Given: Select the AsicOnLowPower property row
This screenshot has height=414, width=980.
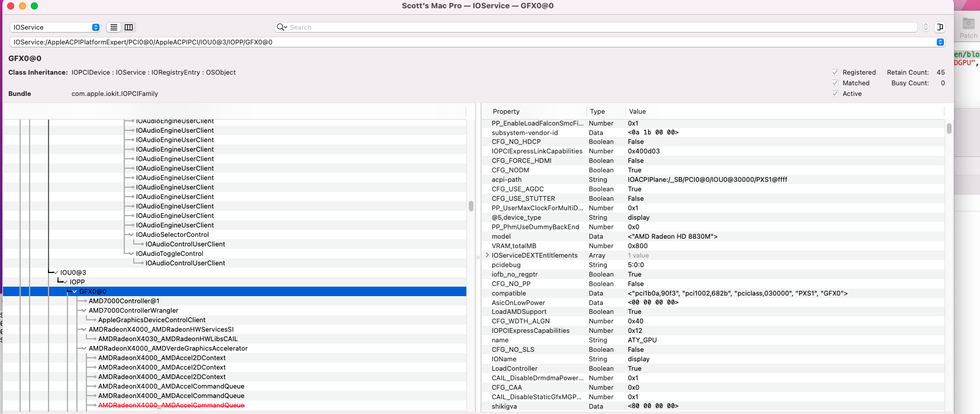Looking at the screenshot, I should coord(713,303).
